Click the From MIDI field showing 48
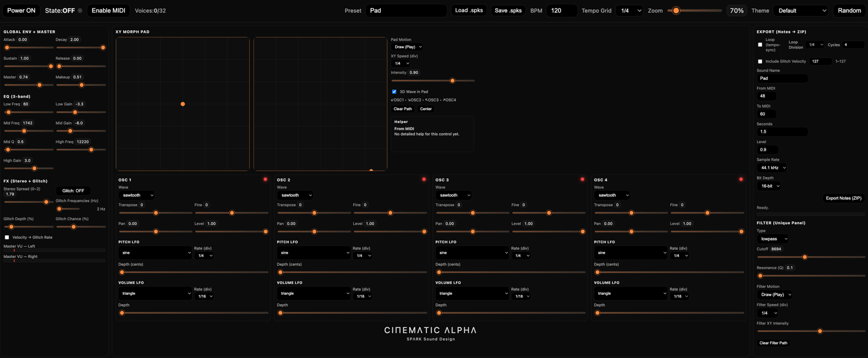 [766, 96]
